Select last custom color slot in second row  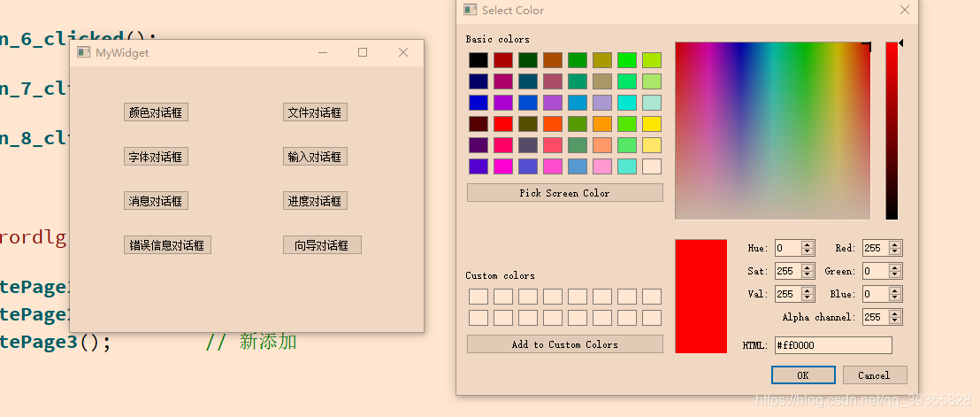pos(651,318)
